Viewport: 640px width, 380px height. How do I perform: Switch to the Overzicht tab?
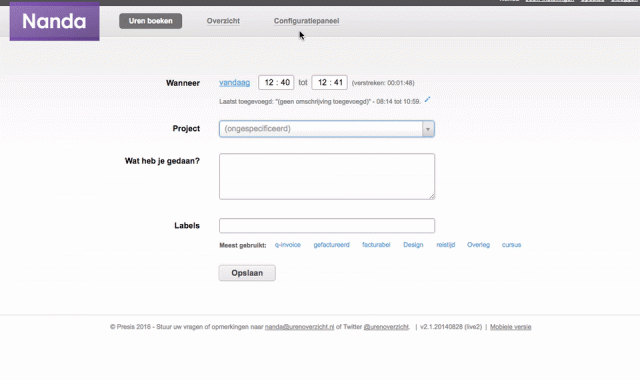[223, 21]
